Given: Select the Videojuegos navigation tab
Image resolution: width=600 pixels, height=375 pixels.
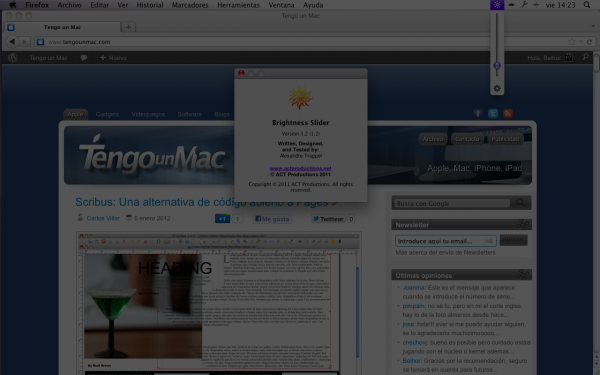Looking at the screenshot, I should [148, 114].
